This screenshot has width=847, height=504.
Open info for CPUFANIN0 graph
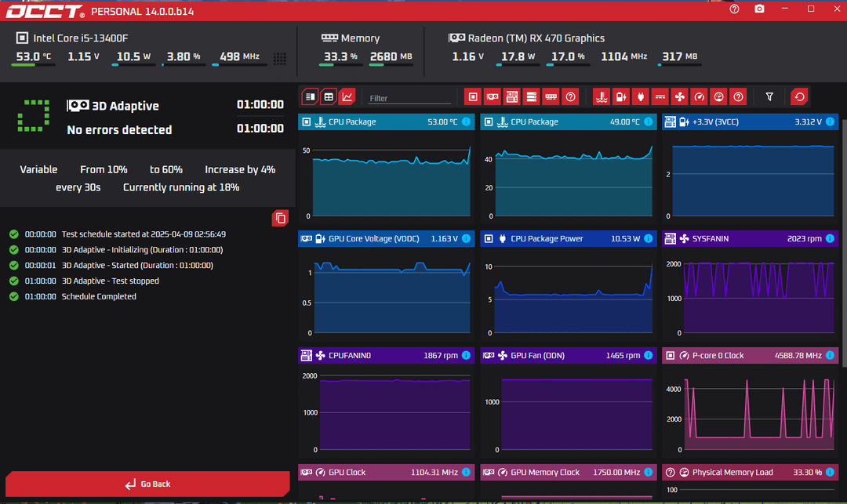coord(466,355)
